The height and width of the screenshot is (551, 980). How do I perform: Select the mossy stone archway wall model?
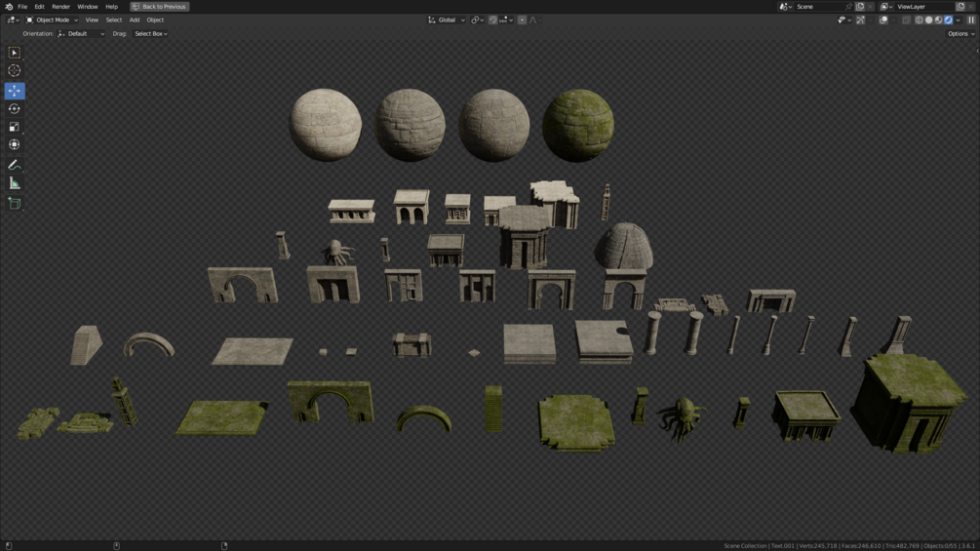[x=330, y=403]
